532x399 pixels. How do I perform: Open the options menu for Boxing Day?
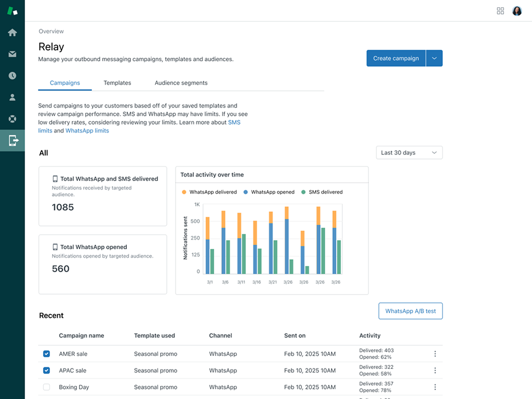click(435, 387)
